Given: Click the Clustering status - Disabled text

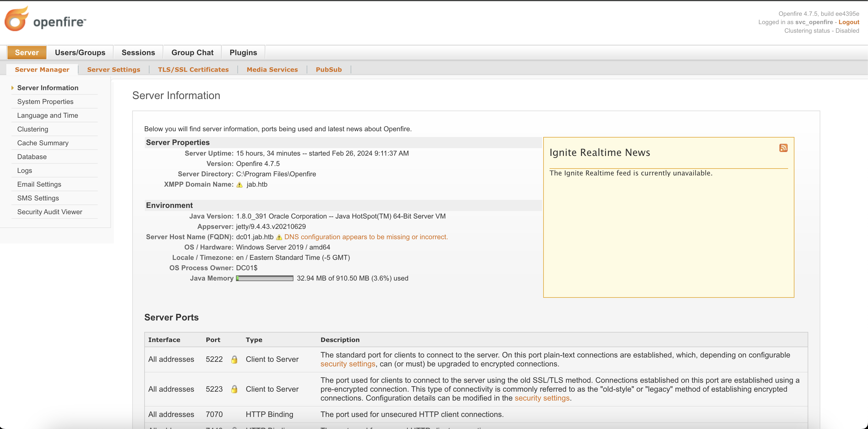Looking at the screenshot, I should pyautogui.click(x=821, y=31).
